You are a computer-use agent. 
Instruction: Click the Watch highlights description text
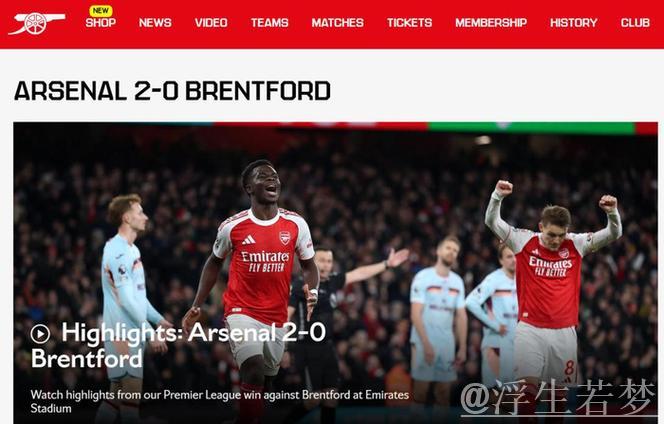coord(219,402)
